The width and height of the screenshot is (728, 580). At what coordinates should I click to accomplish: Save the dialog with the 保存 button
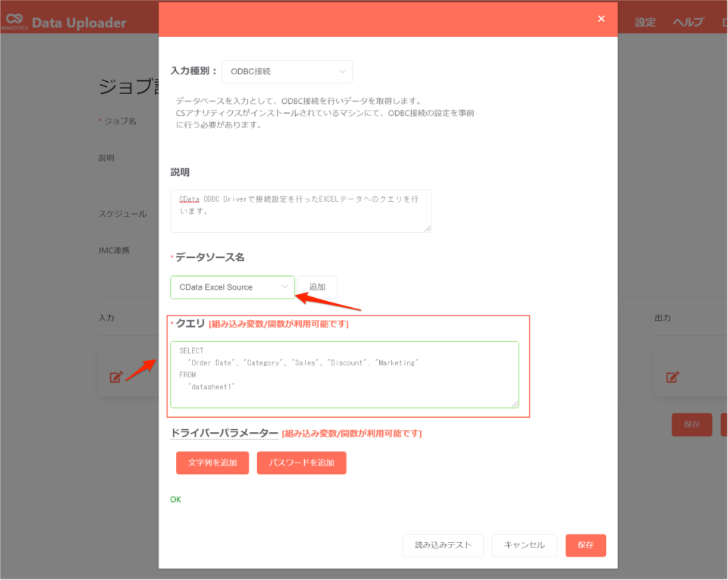pos(585,545)
